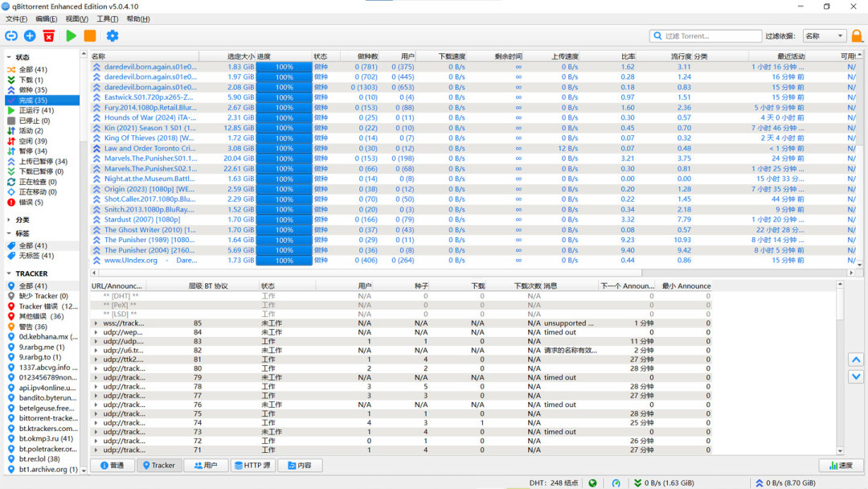Open the 名称 filter-by dropdown

click(x=824, y=36)
